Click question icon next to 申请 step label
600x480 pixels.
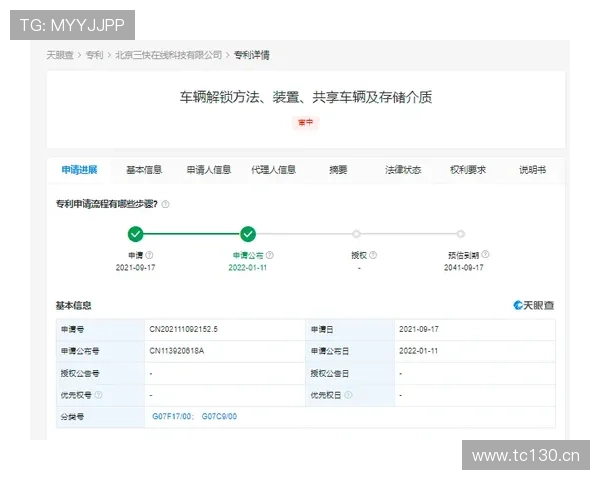click(x=150, y=255)
